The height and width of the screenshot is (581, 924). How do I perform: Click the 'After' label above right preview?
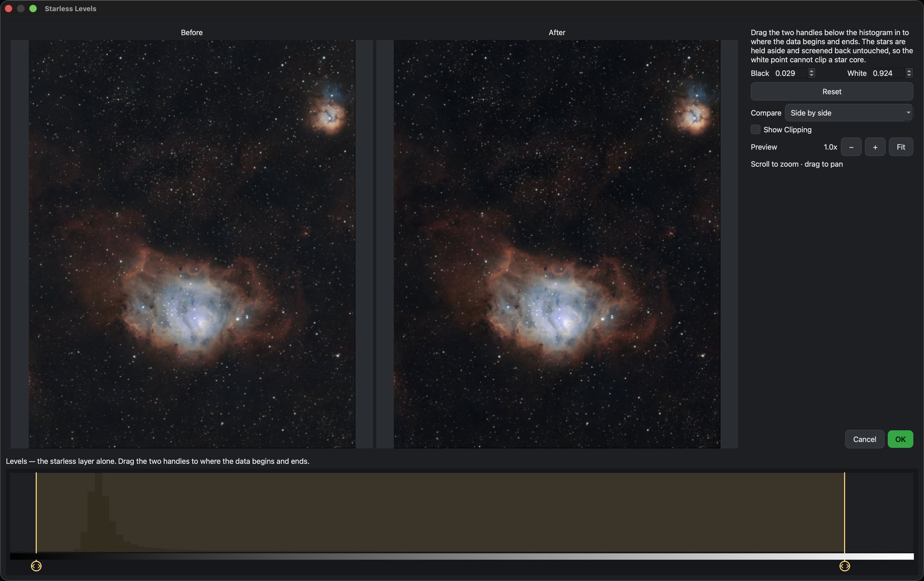557,32
